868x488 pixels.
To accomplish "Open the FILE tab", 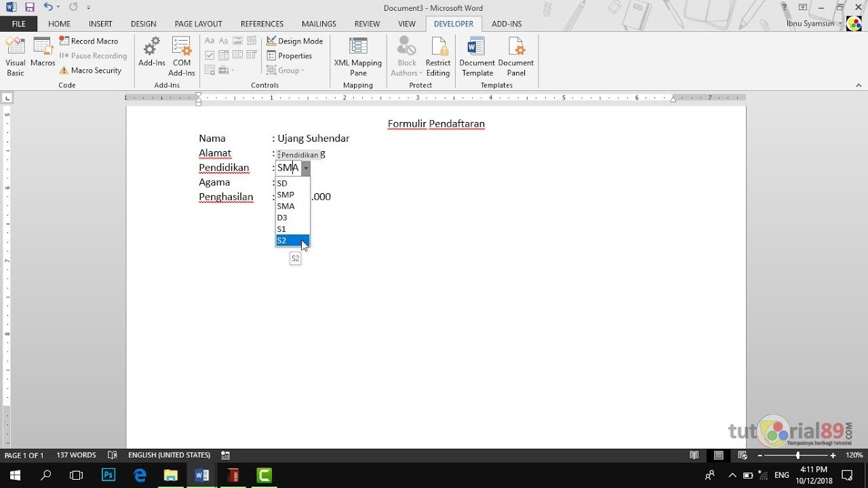I will [19, 24].
